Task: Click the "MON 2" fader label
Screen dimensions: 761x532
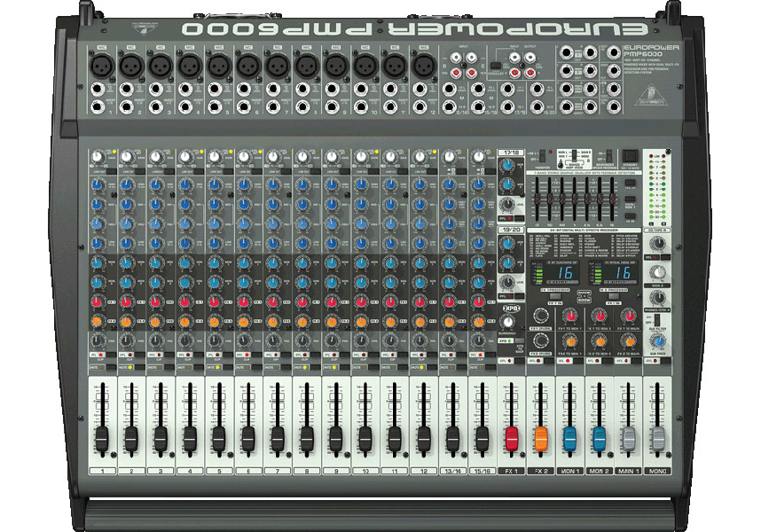Action: tap(599, 471)
